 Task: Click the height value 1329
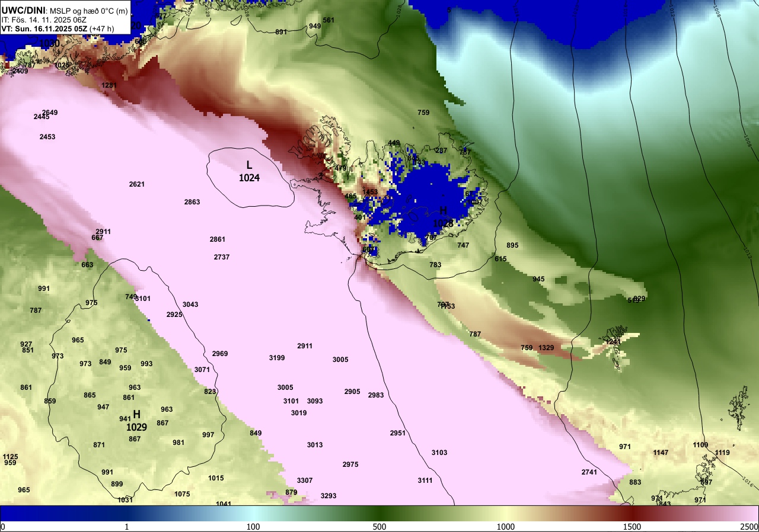click(546, 348)
